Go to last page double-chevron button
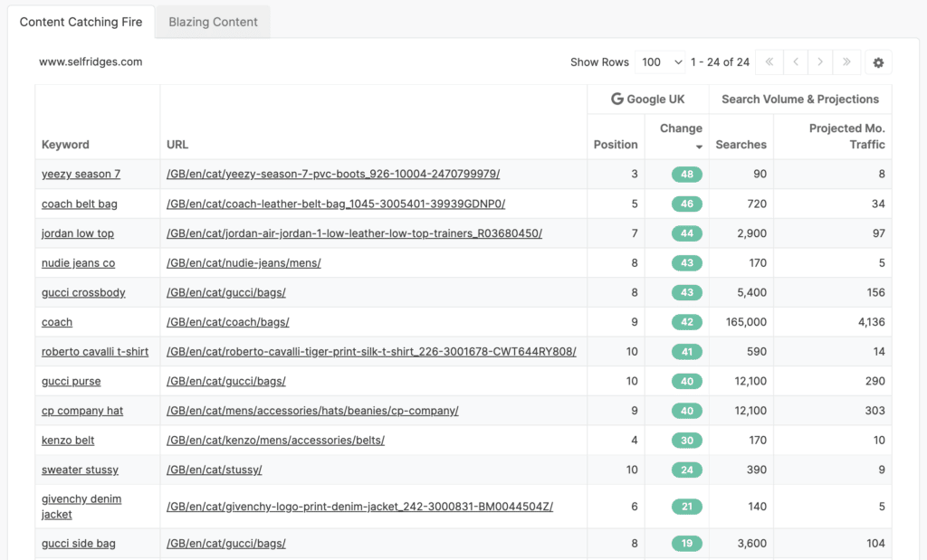927x560 pixels. click(x=846, y=62)
